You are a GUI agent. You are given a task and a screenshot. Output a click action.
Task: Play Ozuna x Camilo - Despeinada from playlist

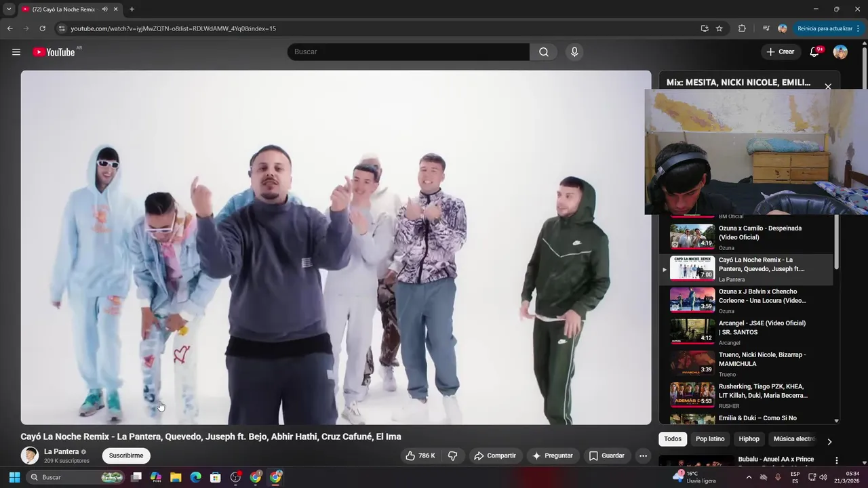(746, 238)
